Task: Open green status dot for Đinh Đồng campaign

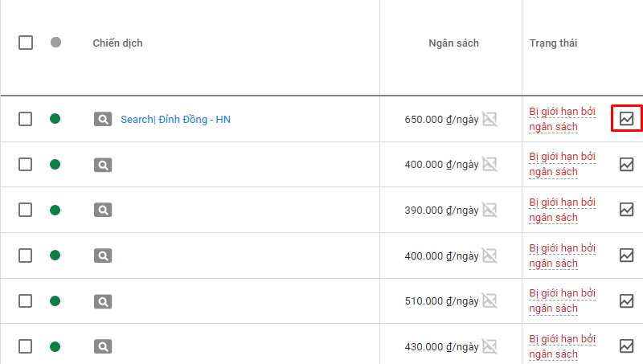Action: pyautogui.click(x=55, y=119)
